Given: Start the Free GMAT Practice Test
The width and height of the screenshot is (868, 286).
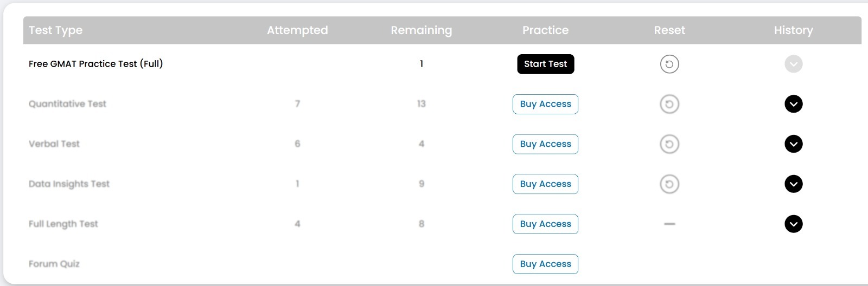Looking at the screenshot, I should (545, 64).
